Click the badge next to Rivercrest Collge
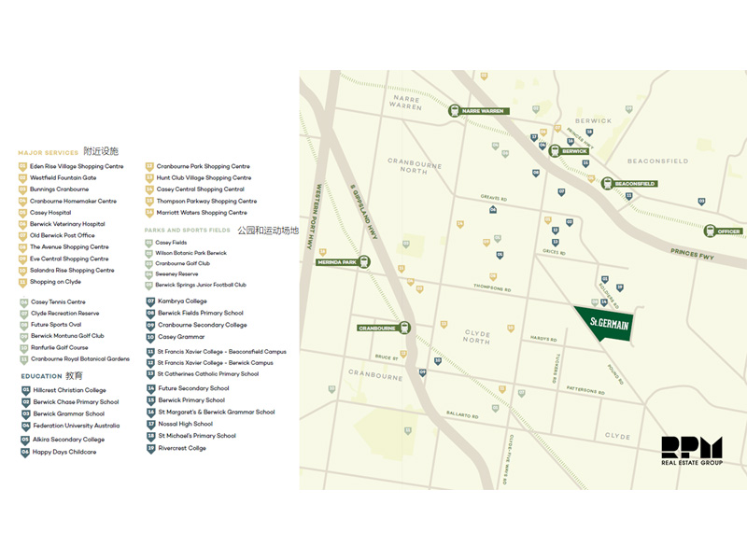747x560 pixels. pos(150,449)
